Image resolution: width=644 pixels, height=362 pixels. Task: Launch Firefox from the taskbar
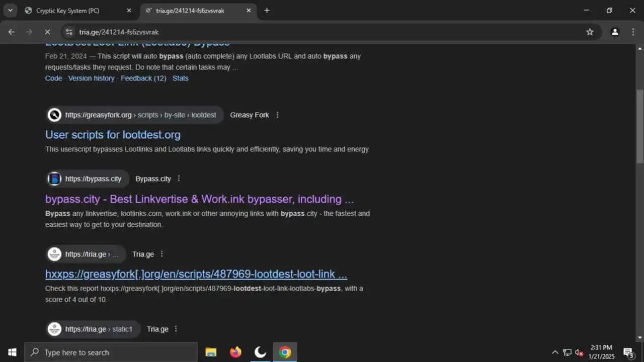pyautogui.click(x=235, y=352)
